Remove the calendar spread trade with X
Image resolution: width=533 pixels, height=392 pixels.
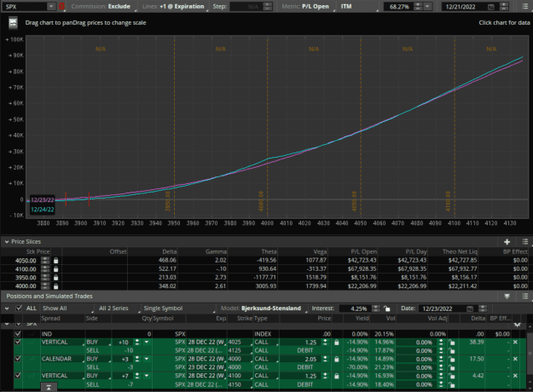[515, 359]
